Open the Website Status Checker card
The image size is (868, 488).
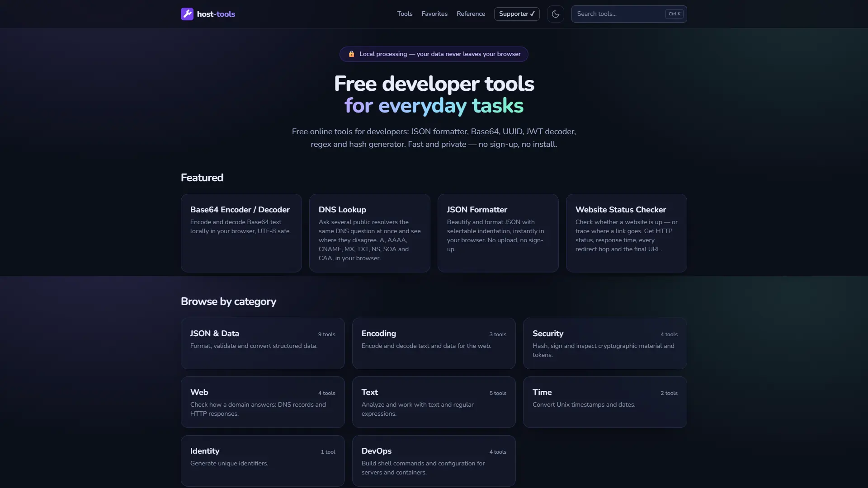click(627, 233)
